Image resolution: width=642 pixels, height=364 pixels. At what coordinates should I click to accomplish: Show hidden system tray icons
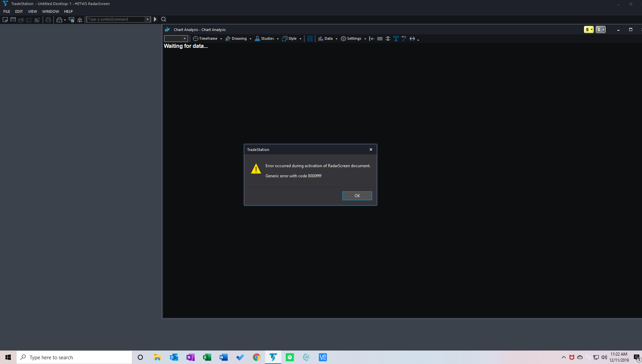coord(564,357)
